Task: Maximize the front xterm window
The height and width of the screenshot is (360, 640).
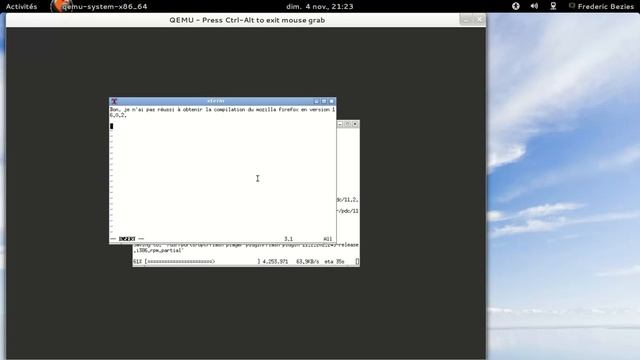Action: (324, 101)
